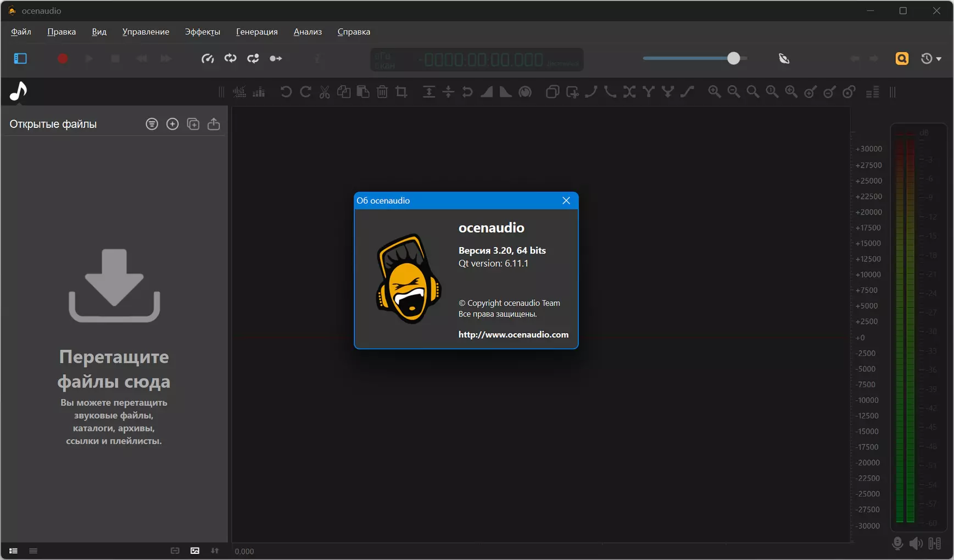Image resolution: width=954 pixels, height=560 pixels.
Task: Click the Delete trash icon
Action: coord(382,92)
